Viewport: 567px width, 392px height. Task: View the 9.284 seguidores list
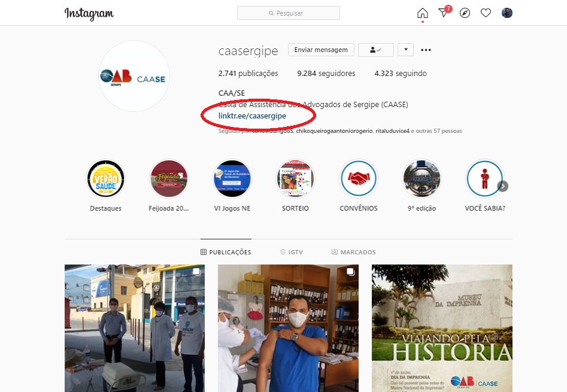pyautogui.click(x=326, y=74)
